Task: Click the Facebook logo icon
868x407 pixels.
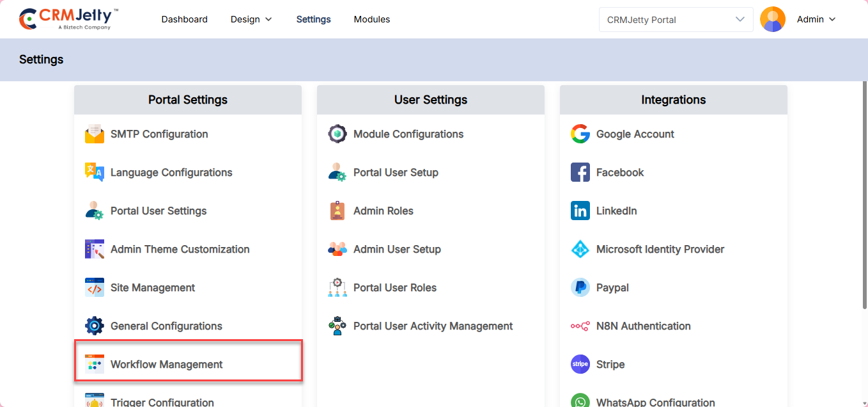Action: [x=580, y=173]
